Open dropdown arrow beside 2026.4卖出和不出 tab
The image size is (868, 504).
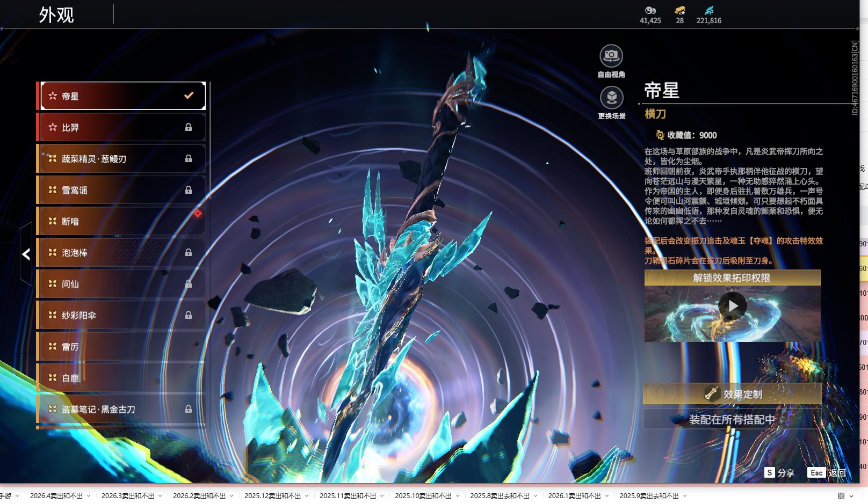click(89, 496)
